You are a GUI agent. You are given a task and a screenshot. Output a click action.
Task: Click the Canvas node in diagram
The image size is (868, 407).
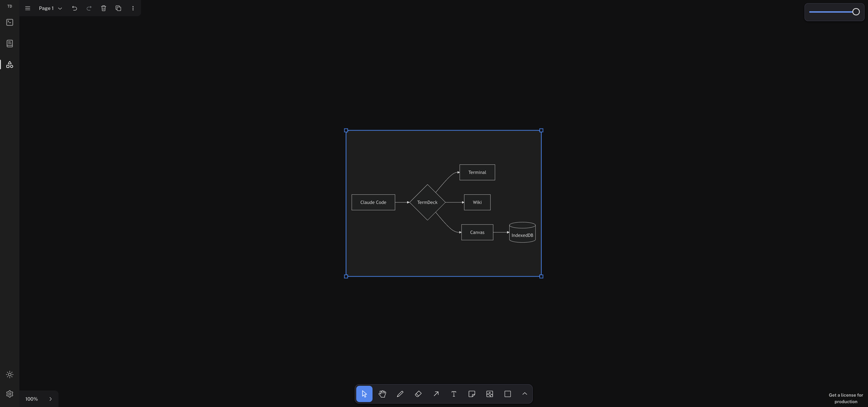tap(477, 232)
